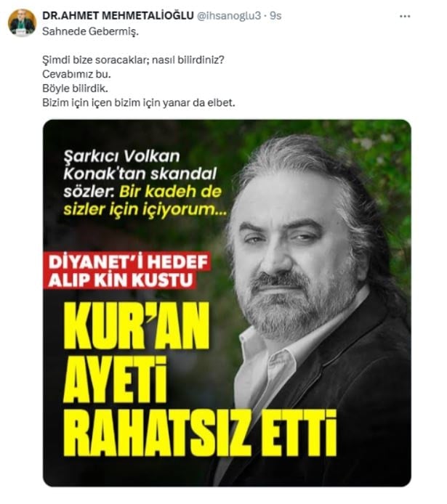This screenshot has height=504, width=447.
Task: Click the red 'DİYANET'İ HEDEF' banner
Action: (x=129, y=262)
